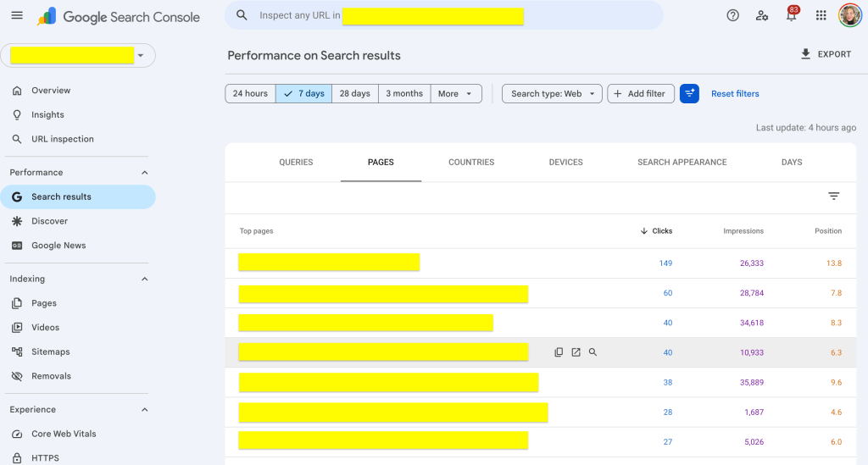Screen dimensions: 868x465
Task: Open the hamburger main menu
Action: click(17, 15)
